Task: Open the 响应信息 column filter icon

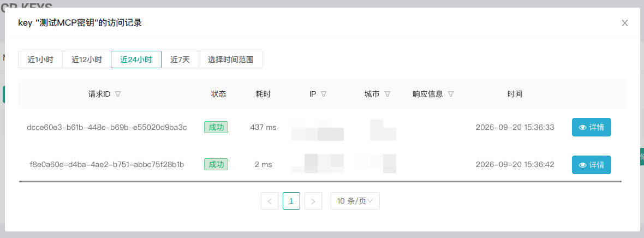Action: 451,94
